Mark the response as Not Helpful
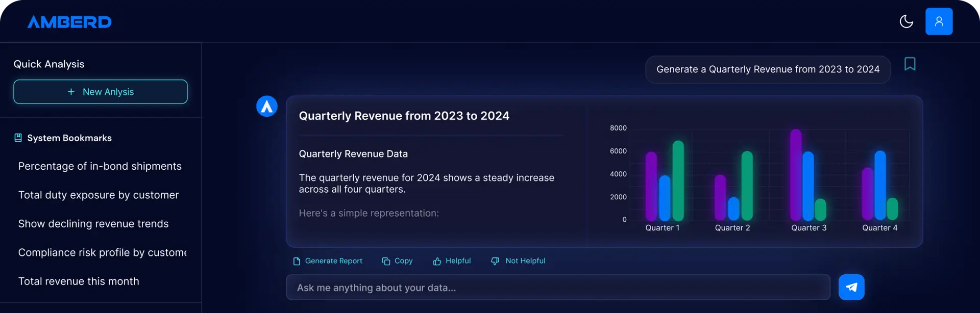The width and height of the screenshot is (980, 313). pos(518,261)
